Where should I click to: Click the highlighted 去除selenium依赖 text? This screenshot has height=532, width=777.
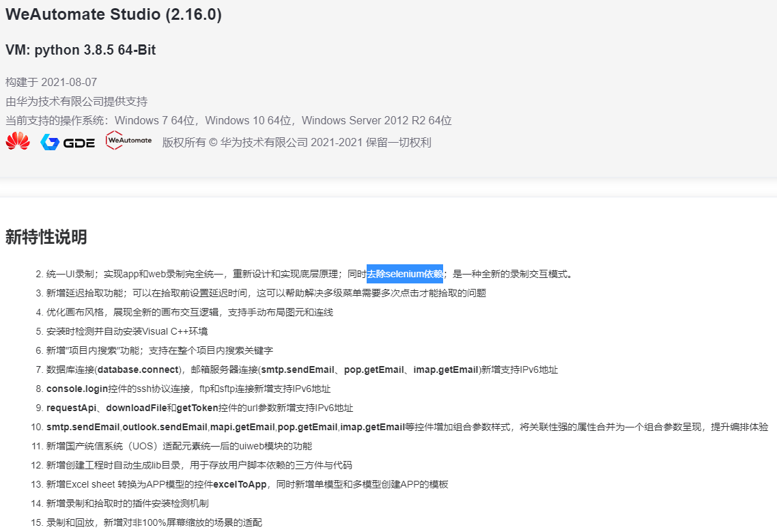pos(405,274)
